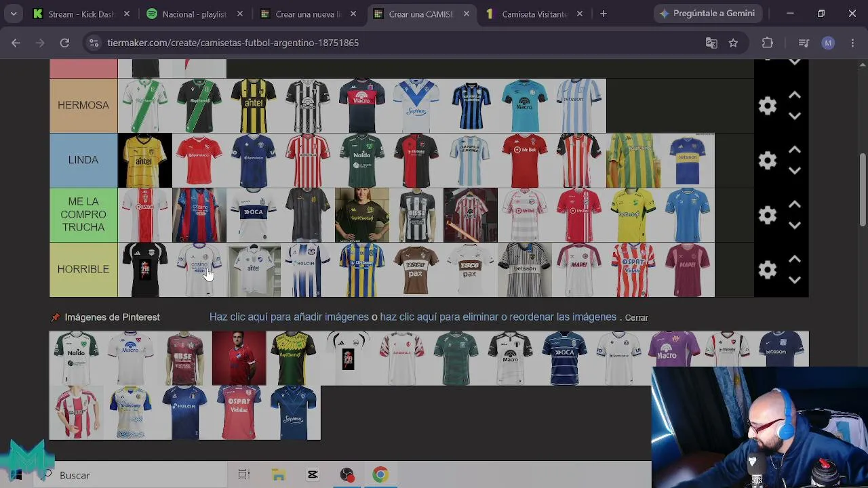Move HERMOSA tier up with arrow

[795, 96]
